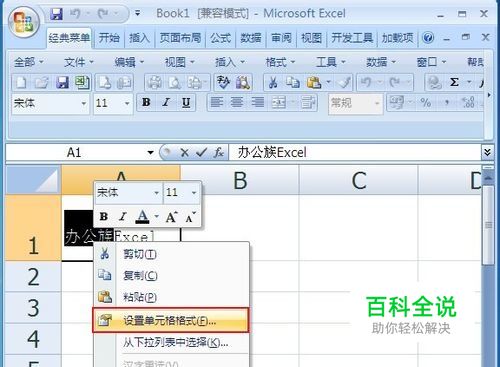
Task: Open font size 11 dropdown in classic toolbar
Action: [x=127, y=103]
